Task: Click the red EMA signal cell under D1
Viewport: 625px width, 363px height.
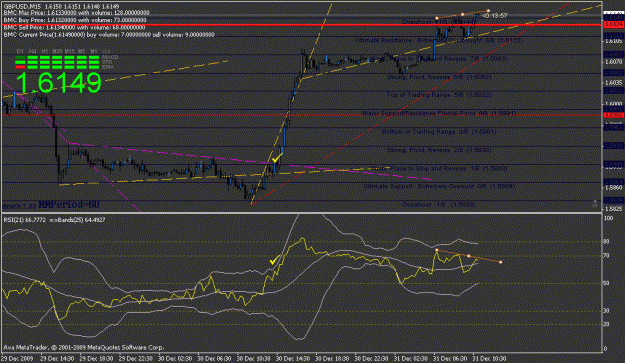Action: click(20, 67)
